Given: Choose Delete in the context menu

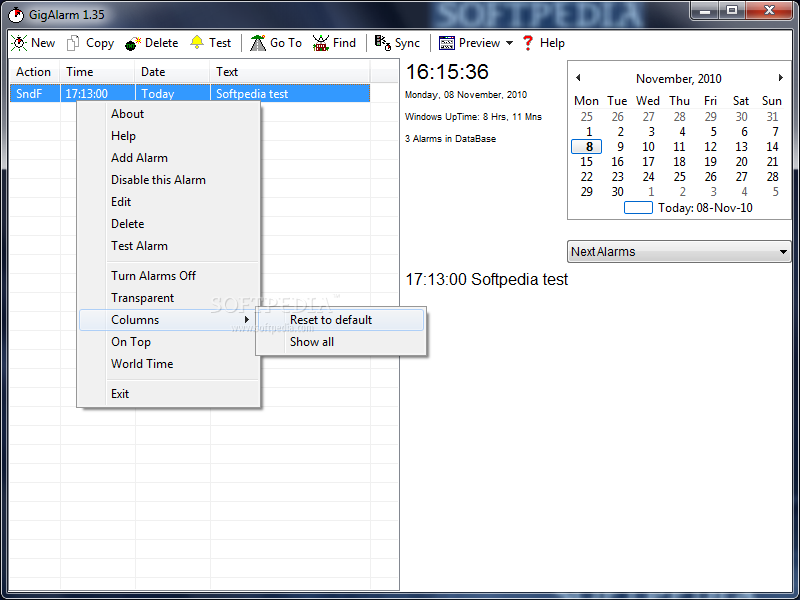Looking at the screenshot, I should pyautogui.click(x=128, y=223).
